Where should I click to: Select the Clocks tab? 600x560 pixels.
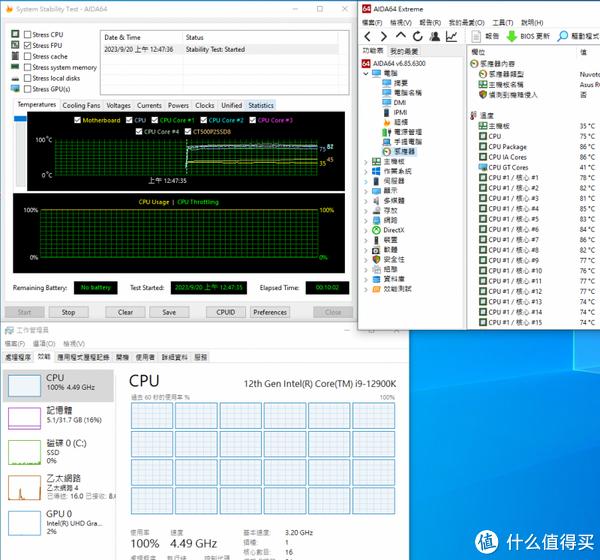[x=205, y=105]
